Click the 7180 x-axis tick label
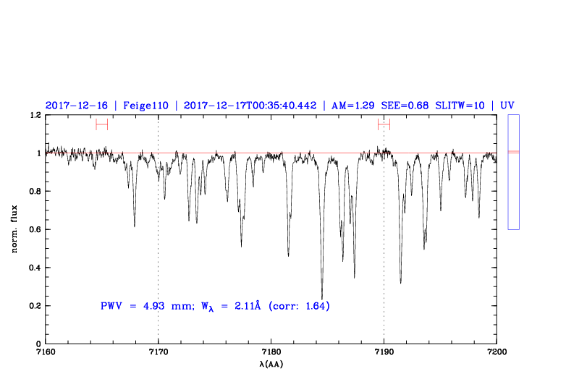This screenshot has width=566, height=392. [x=271, y=352]
